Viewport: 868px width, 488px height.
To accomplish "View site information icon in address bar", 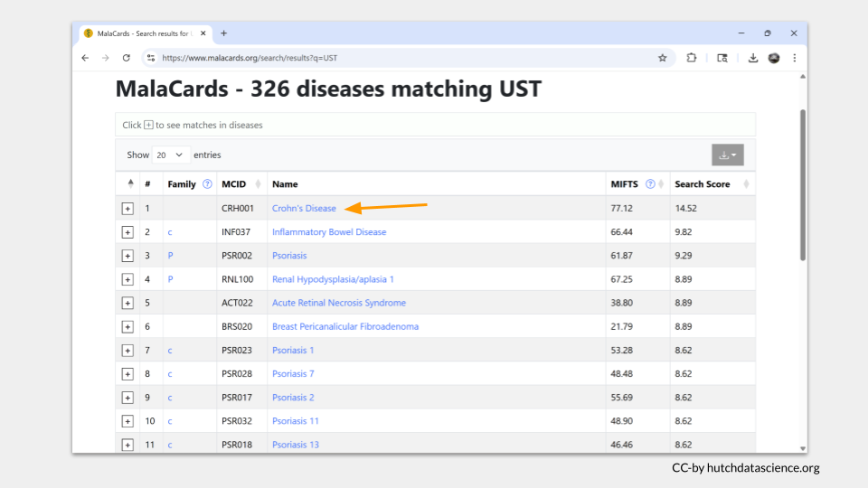I will click(x=151, y=58).
